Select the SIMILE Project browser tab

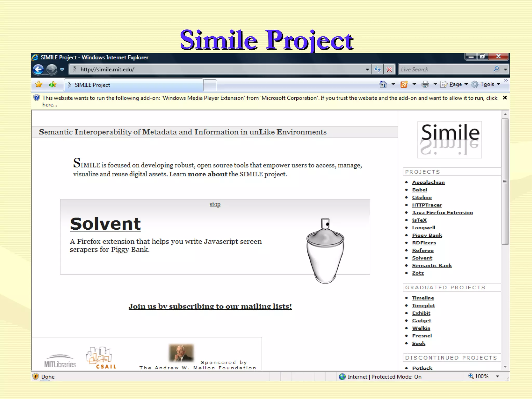[134, 85]
